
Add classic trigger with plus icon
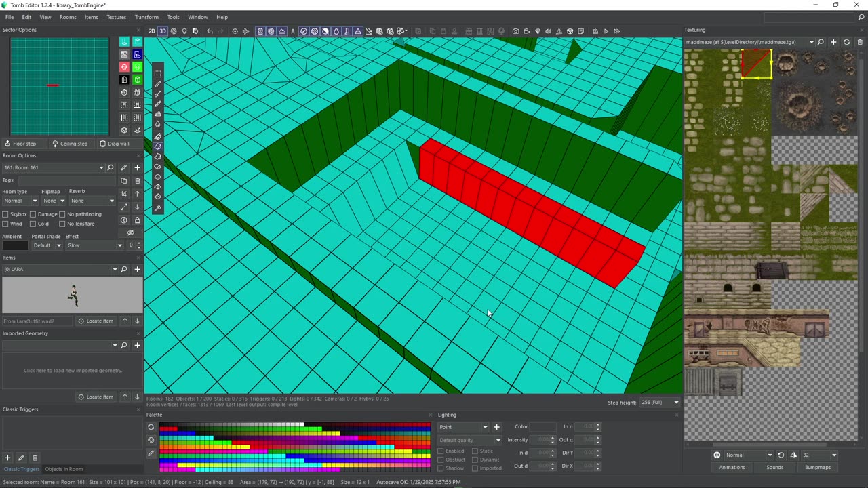[7, 458]
